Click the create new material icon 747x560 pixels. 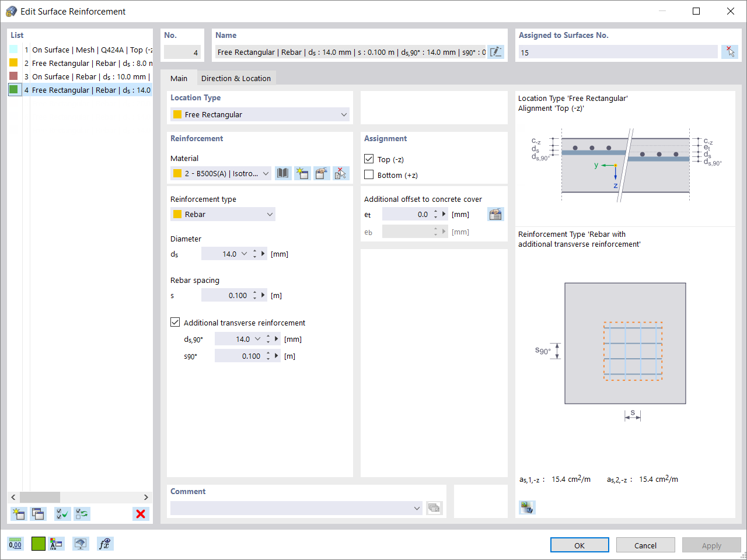click(x=302, y=173)
